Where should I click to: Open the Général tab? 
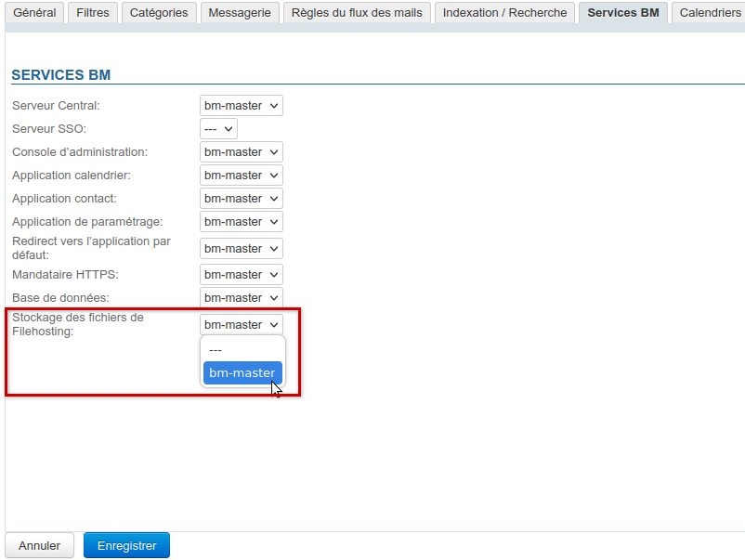click(x=34, y=13)
